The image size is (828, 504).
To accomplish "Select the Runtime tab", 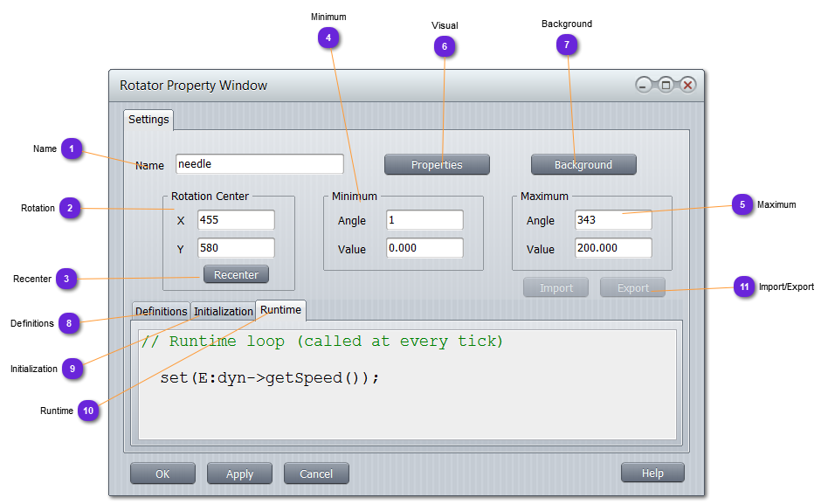I will pyautogui.click(x=280, y=310).
